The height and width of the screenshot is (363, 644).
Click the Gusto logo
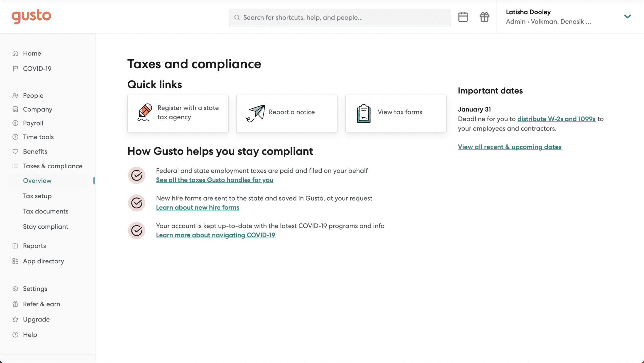(x=31, y=16)
